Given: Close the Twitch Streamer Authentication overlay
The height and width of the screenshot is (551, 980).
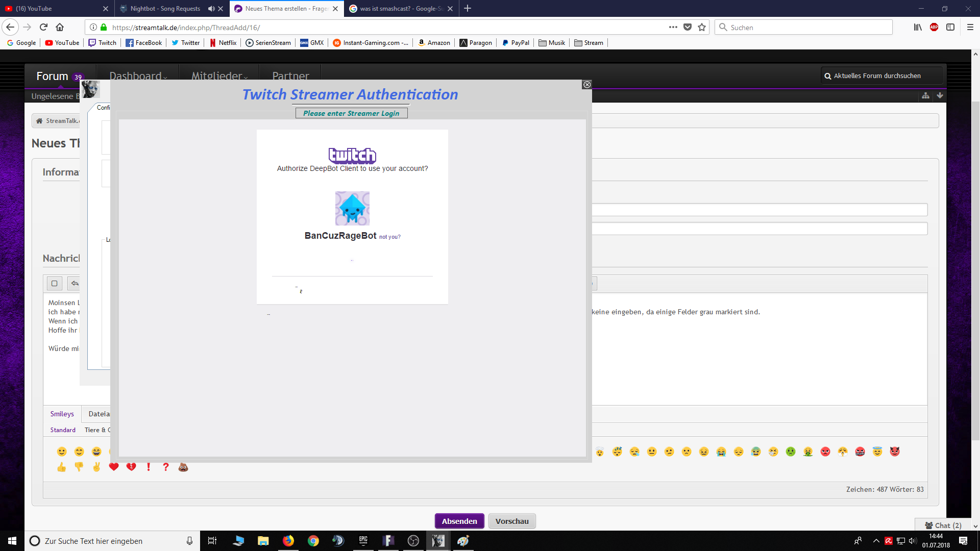Looking at the screenshot, I should (x=587, y=85).
